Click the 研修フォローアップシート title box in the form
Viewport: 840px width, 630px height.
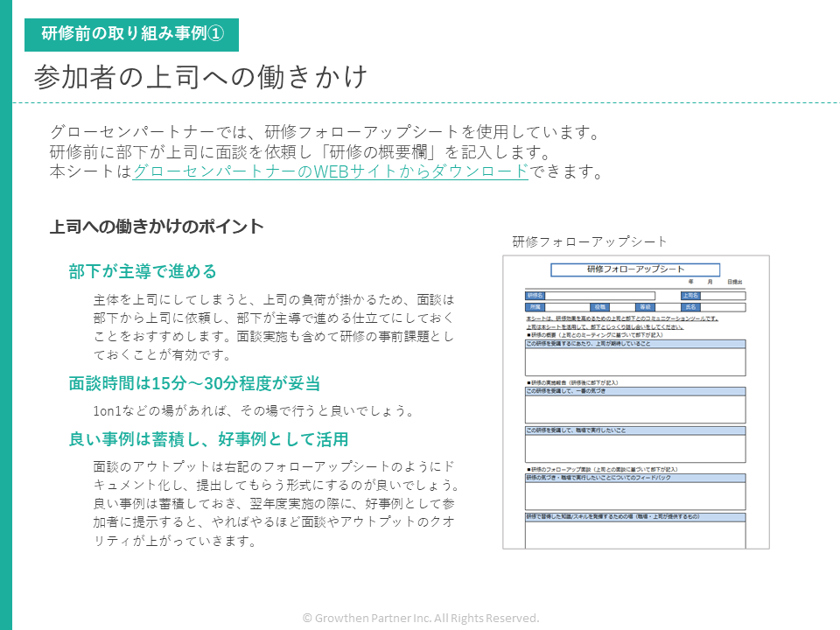(x=635, y=269)
